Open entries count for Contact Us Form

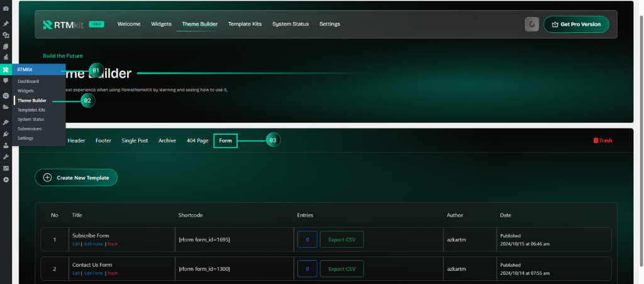(x=307, y=269)
